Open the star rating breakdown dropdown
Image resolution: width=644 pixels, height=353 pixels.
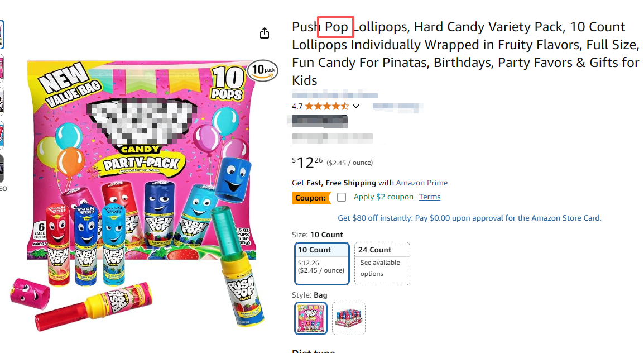coord(356,106)
